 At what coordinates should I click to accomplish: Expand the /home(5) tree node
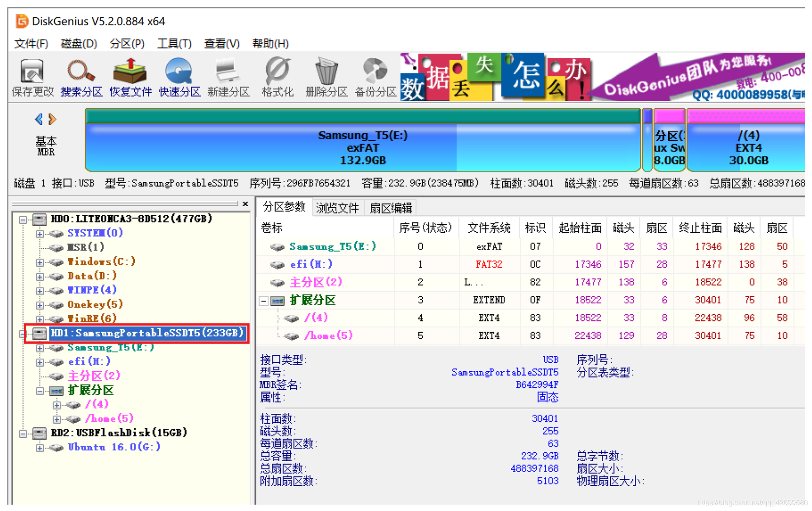tap(57, 419)
